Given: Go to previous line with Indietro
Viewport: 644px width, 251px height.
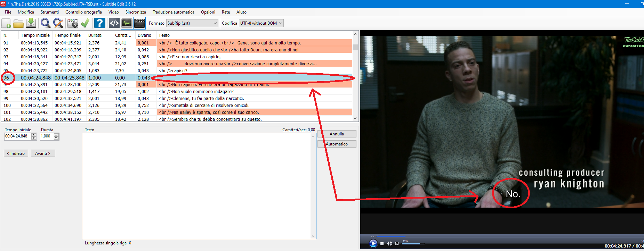Looking at the screenshot, I should coord(16,153).
